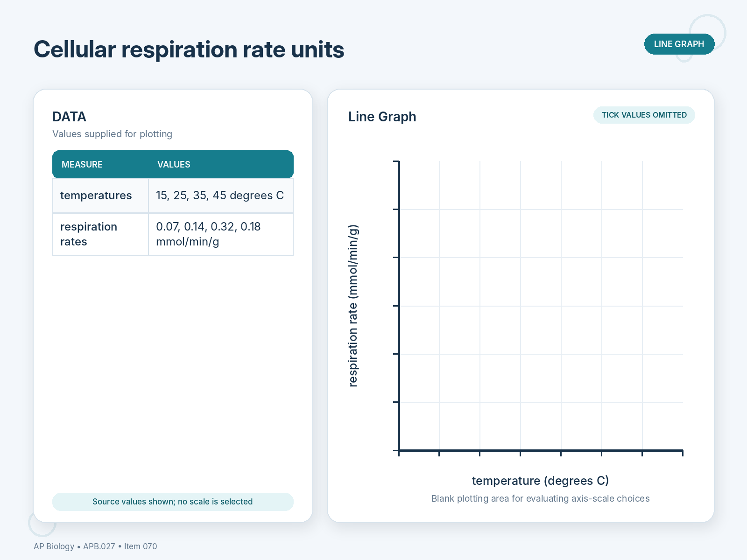
Task: Click the x-axis label 'temperature (degrees C)'
Action: pyautogui.click(x=540, y=481)
